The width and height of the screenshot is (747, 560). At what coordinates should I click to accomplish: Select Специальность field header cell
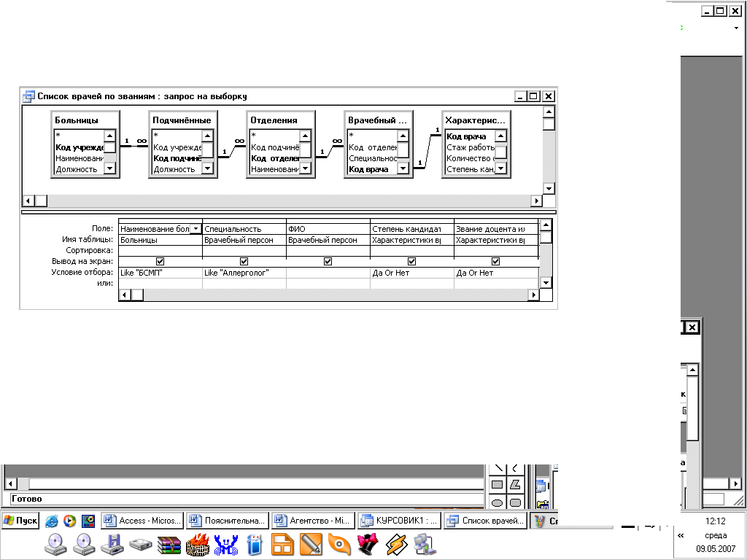coord(244,229)
